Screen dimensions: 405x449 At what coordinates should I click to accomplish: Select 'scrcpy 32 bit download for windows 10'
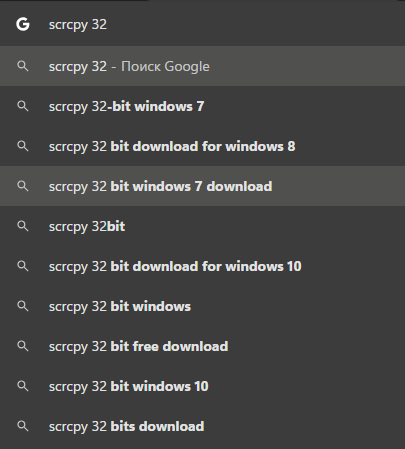(202, 266)
